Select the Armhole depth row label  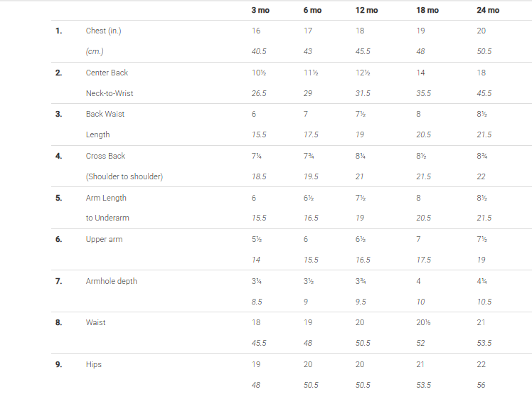111,281
